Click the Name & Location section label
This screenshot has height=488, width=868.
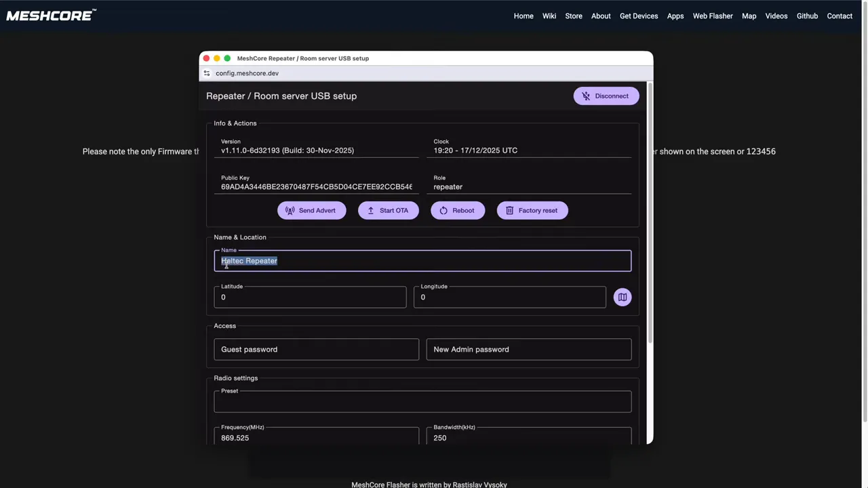(x=240, y=237)
